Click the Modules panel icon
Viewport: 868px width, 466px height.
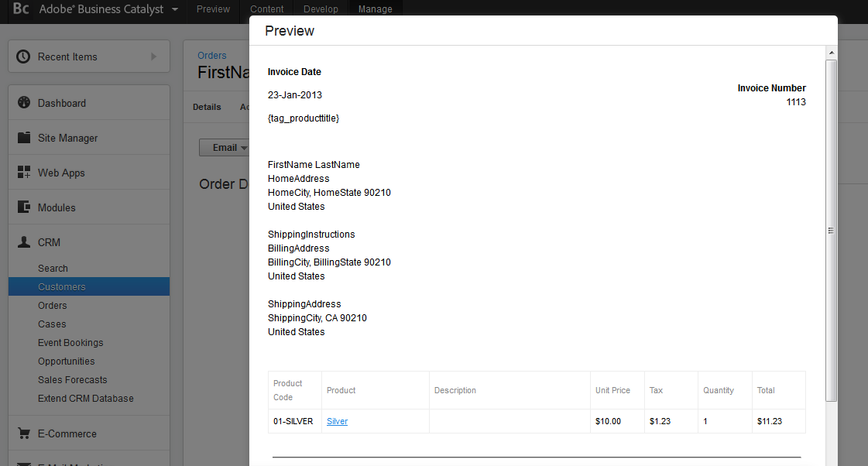pyautogui.click(x=23, y=207)
